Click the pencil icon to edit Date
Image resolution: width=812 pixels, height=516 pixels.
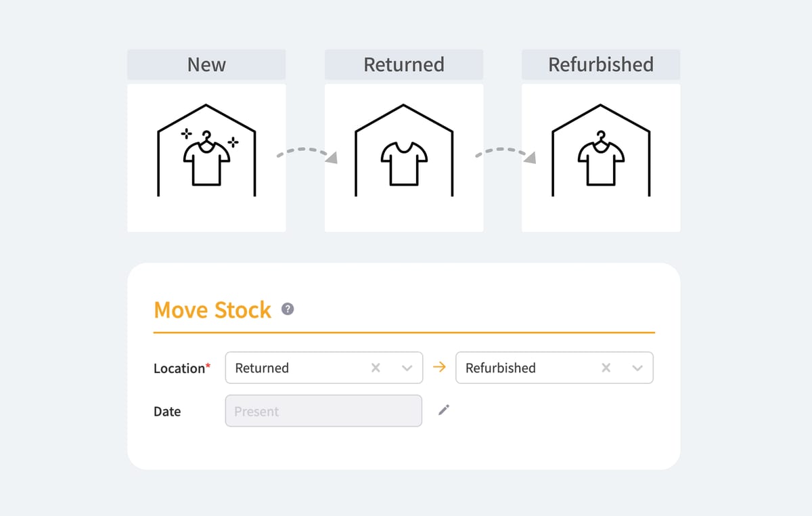(x=445, y=410)
